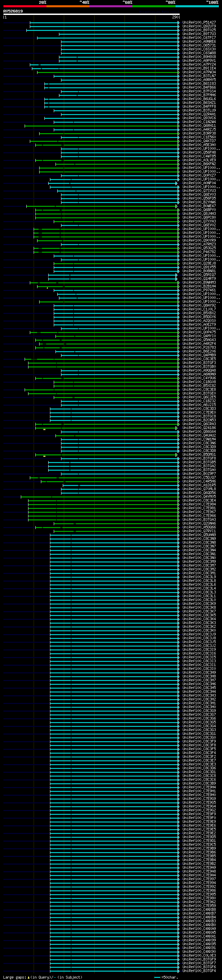Select hit label UniRef100_C0L0E3
222x980 pixels.
(199, 956)
